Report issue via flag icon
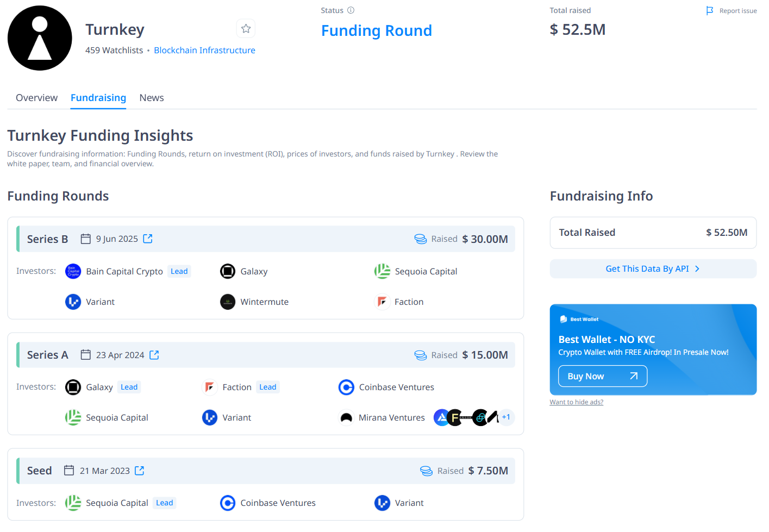Image resolution: width=769 pixels, height=532 pixels. coord(710,10)
